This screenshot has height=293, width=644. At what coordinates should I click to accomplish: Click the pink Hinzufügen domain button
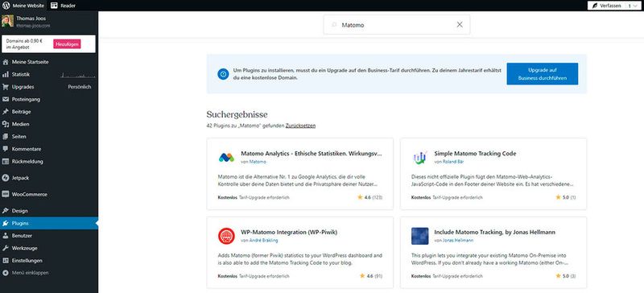[x=67, y=44]
